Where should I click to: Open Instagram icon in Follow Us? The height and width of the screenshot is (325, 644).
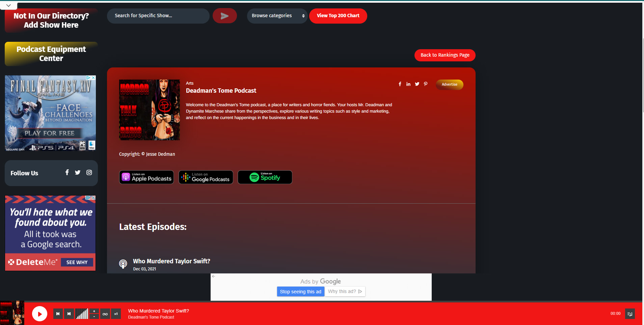click(x=89, y=173)
